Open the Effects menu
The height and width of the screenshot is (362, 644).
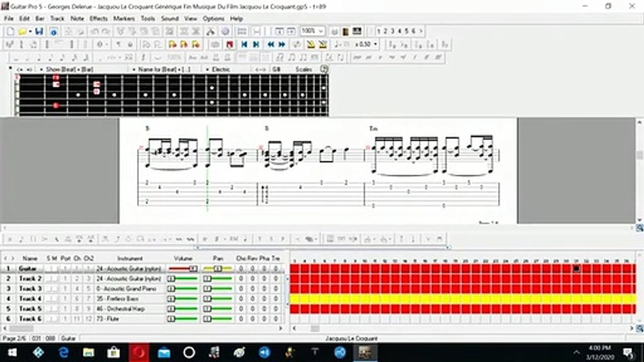(x=99, y=19)
